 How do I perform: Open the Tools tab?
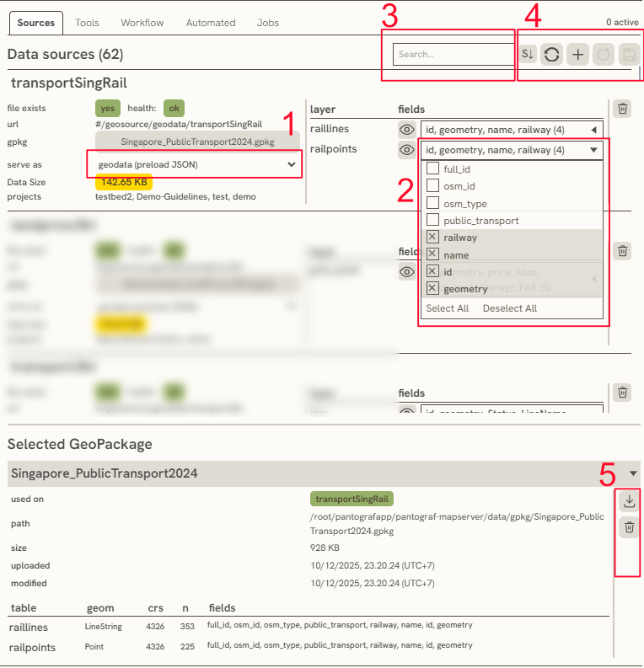pyautogui.click(x=87, y=23)
